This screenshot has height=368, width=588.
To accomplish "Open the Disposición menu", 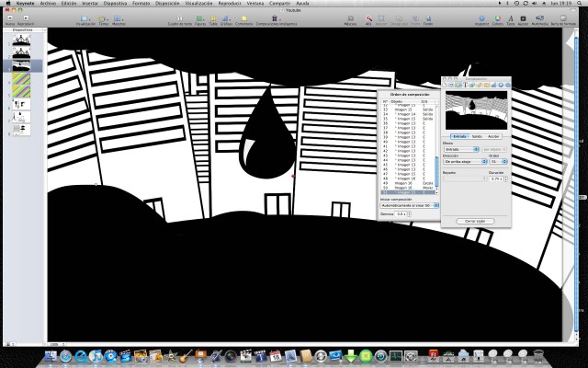I will pyautogui.click(x=167, y=3).
